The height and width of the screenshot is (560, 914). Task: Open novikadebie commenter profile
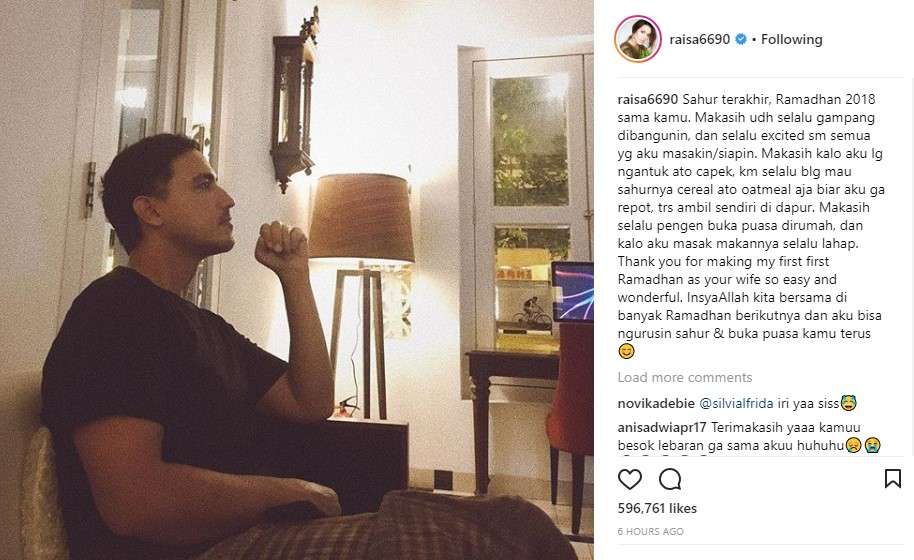656,403
